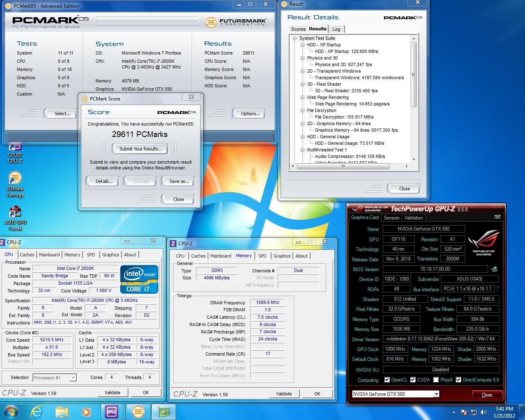Click the DRAM Frequency 1089.8 MHz field

pyautogui.click(x=267, y=302)
